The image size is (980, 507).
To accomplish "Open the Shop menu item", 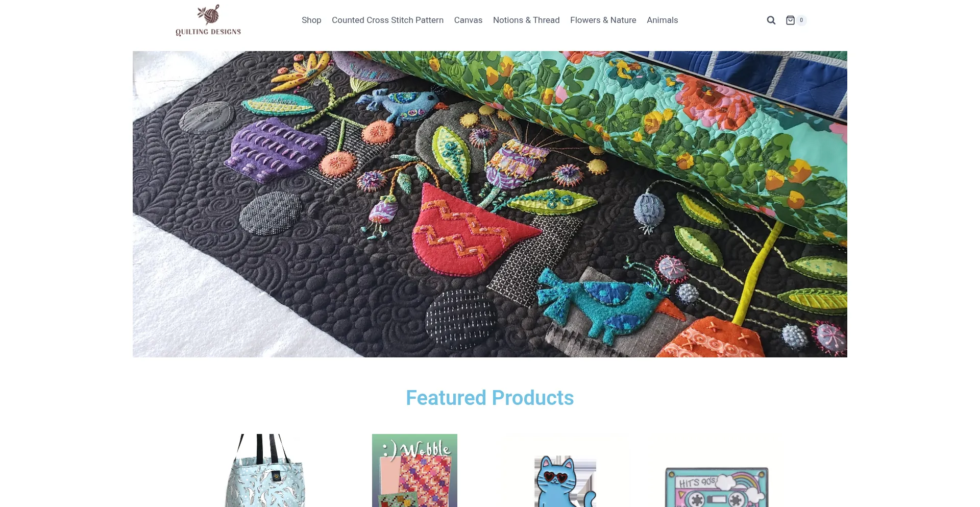I will point(311,20).
